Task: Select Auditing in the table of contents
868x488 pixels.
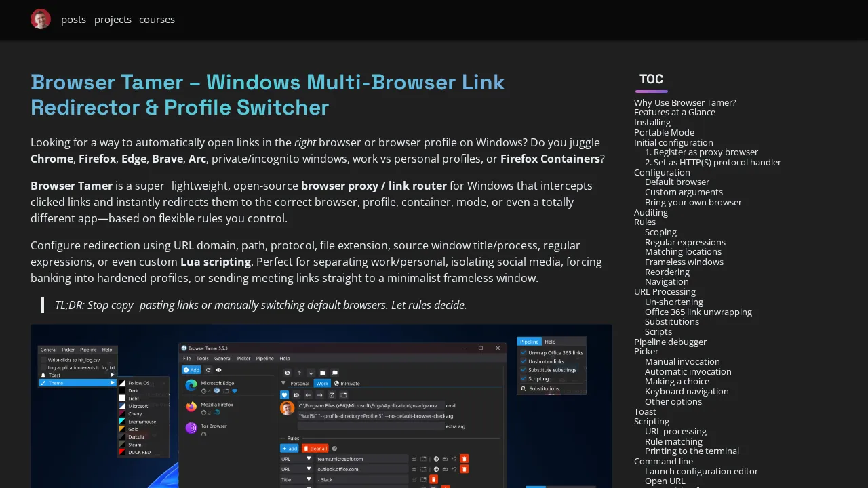Action: 651,213
